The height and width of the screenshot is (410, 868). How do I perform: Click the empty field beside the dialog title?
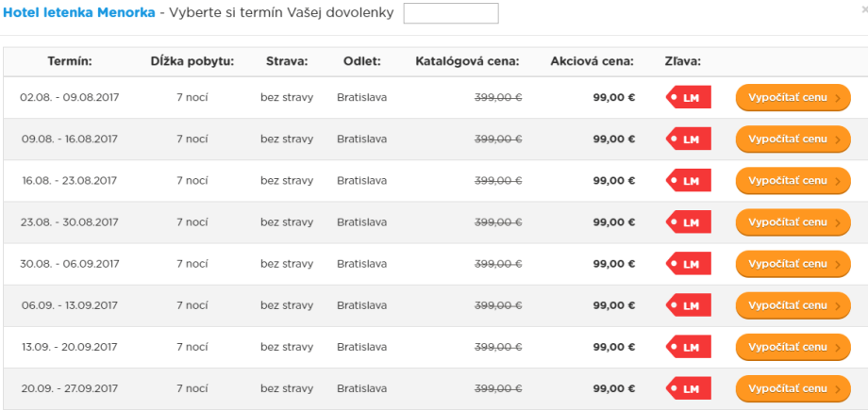point(450,13)
